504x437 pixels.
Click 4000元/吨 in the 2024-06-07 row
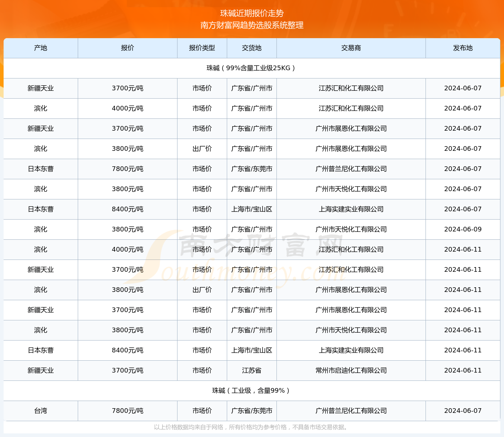tap(127, 108)
